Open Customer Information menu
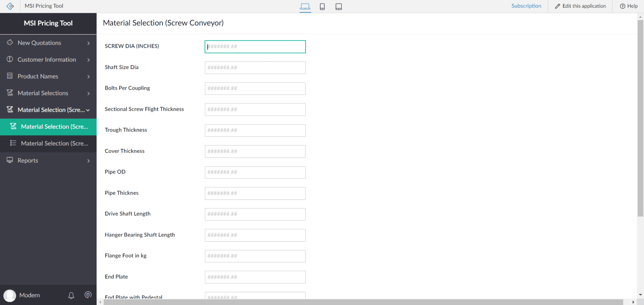 point(48,60)
